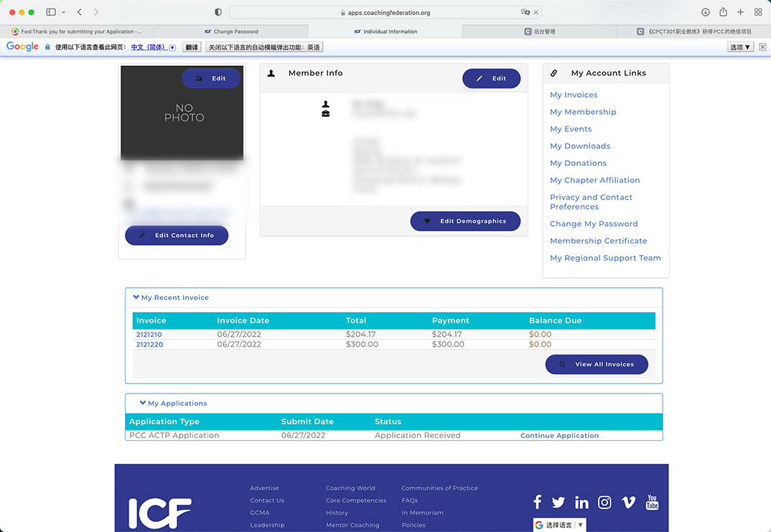
Task: Click the Edit Demographics button
Action: (x=465, y=221)
